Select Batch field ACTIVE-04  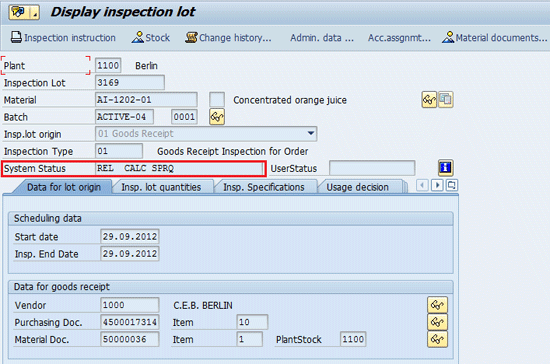tap(124, 117)
